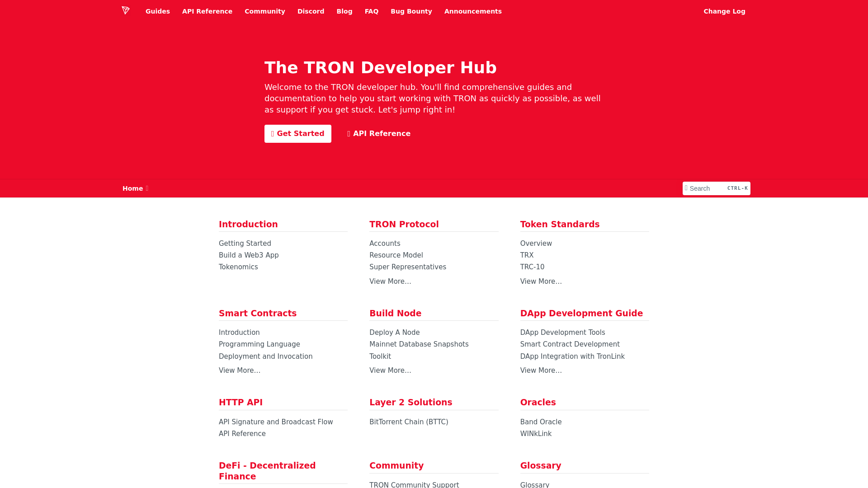
Task: Open DApp Development Tools page
Action: (563, 333)
